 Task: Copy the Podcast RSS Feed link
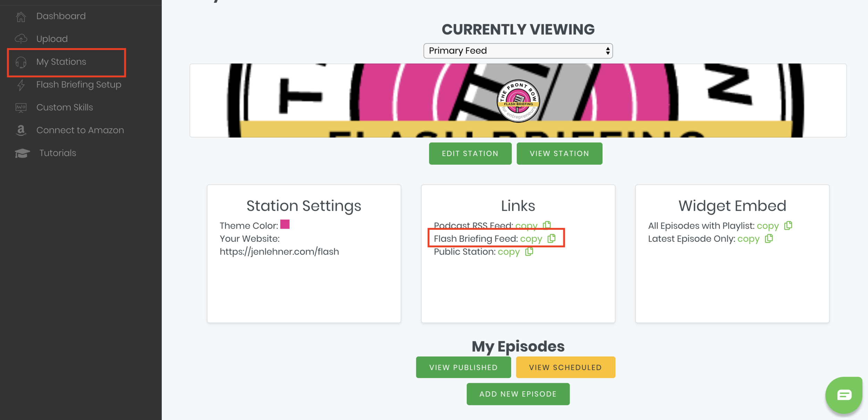(526, 226)
